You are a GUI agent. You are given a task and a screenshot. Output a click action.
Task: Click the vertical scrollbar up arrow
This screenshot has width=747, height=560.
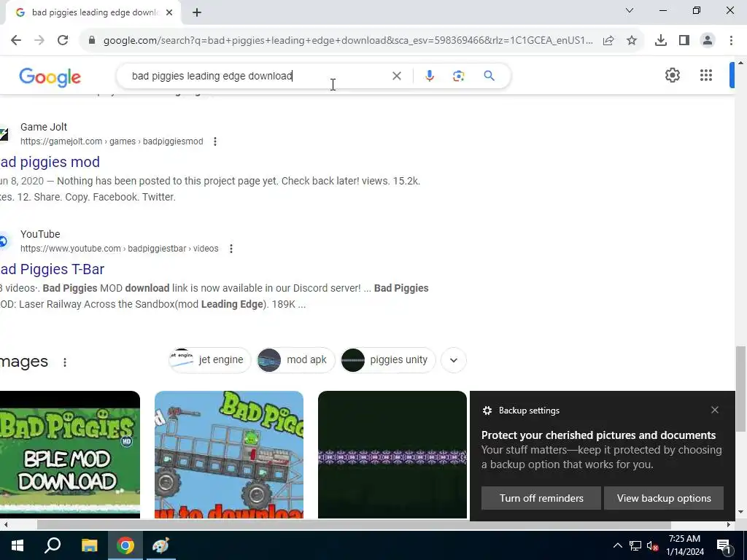(x=740, y=63)
